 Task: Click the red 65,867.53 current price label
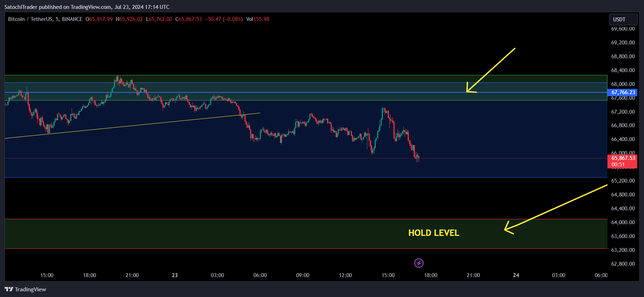623,161
